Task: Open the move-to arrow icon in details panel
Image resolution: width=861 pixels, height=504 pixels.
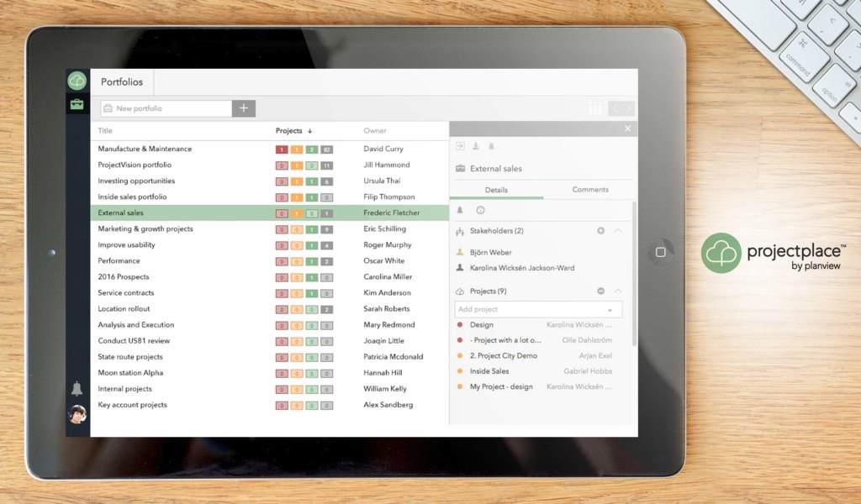Action: (461, 146)
